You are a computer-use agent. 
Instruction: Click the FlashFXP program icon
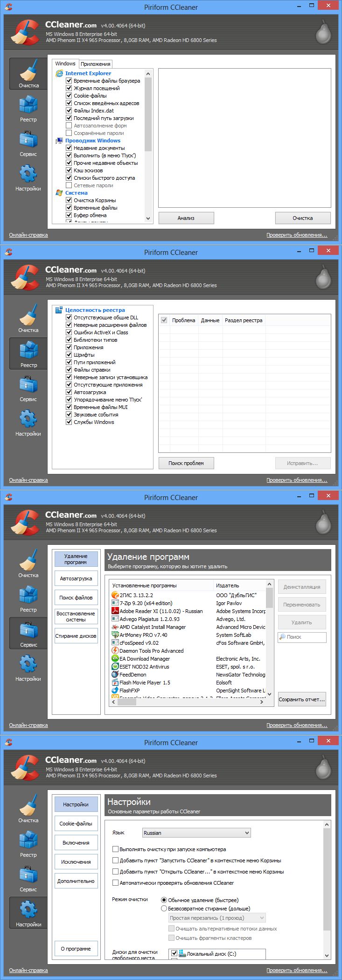[115, 691]
